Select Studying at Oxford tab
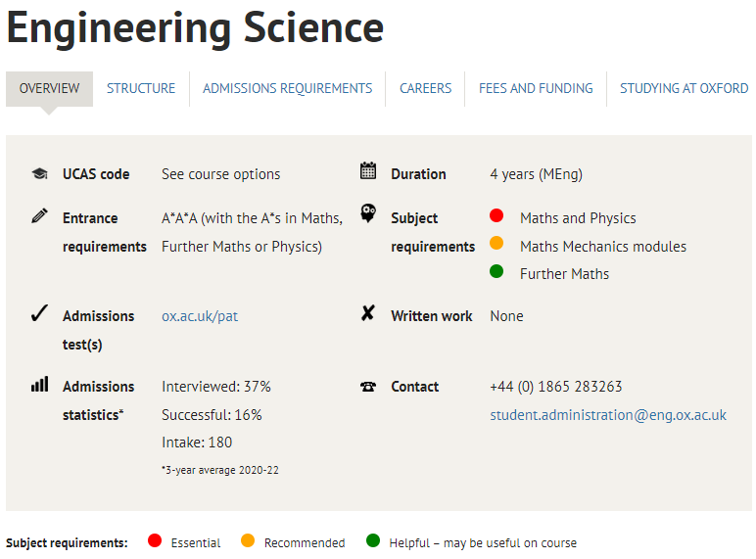This screenshot has height=559, width=756. (684, 89)
